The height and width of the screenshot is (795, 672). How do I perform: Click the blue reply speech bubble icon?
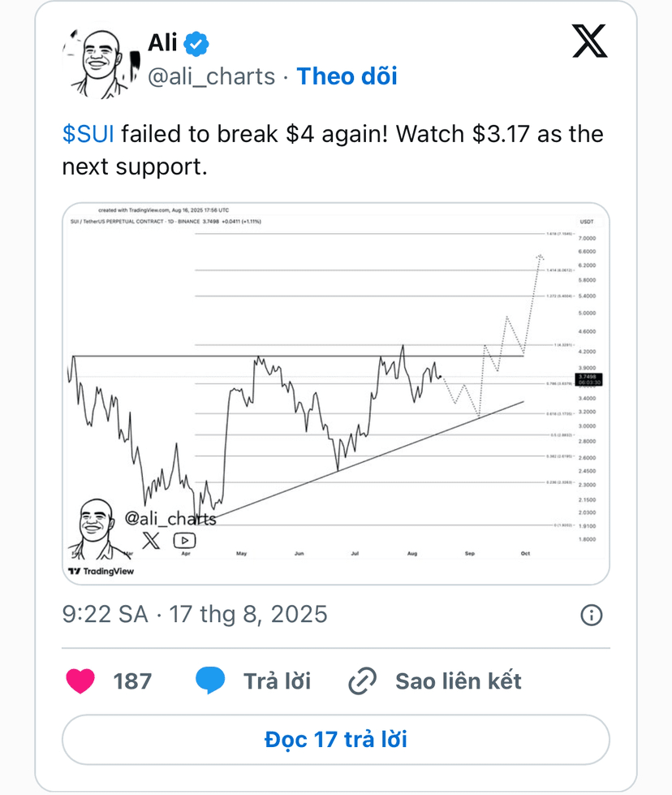[x=210, y=681]
